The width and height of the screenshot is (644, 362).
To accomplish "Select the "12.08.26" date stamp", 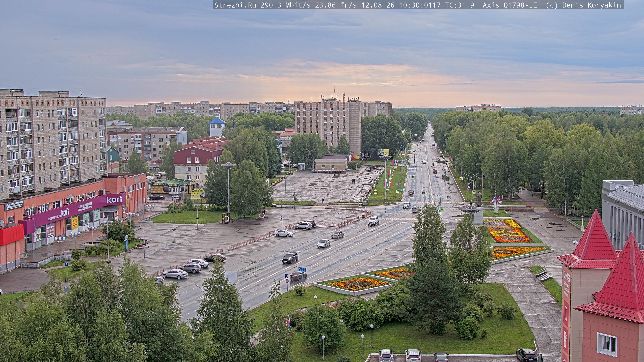I will [x=378, y=5].
